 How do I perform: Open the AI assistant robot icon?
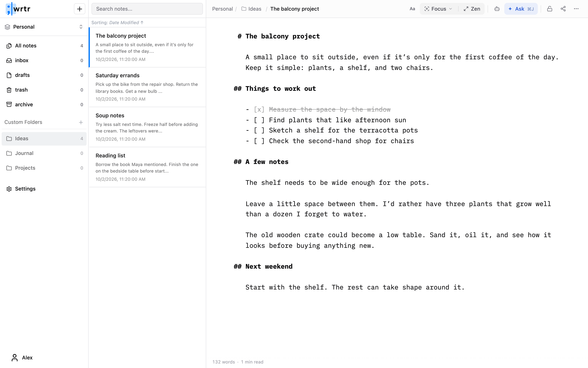[x=497, y=9]
